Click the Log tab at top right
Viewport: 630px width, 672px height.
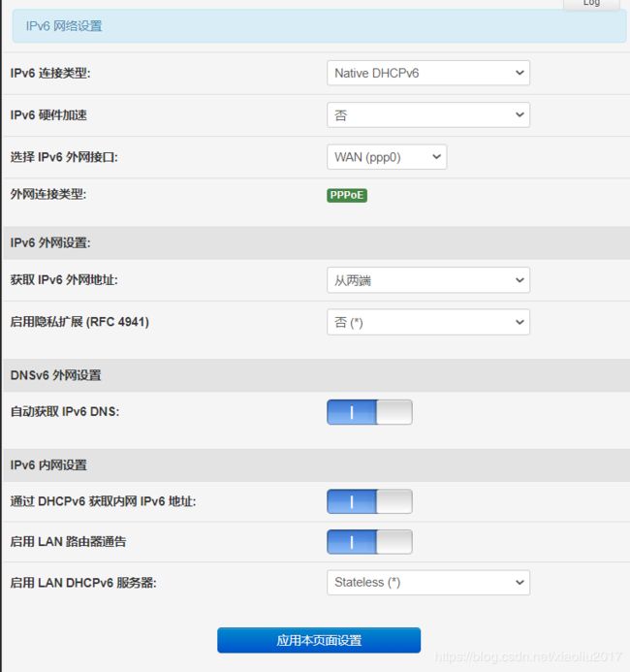(591, 4)
